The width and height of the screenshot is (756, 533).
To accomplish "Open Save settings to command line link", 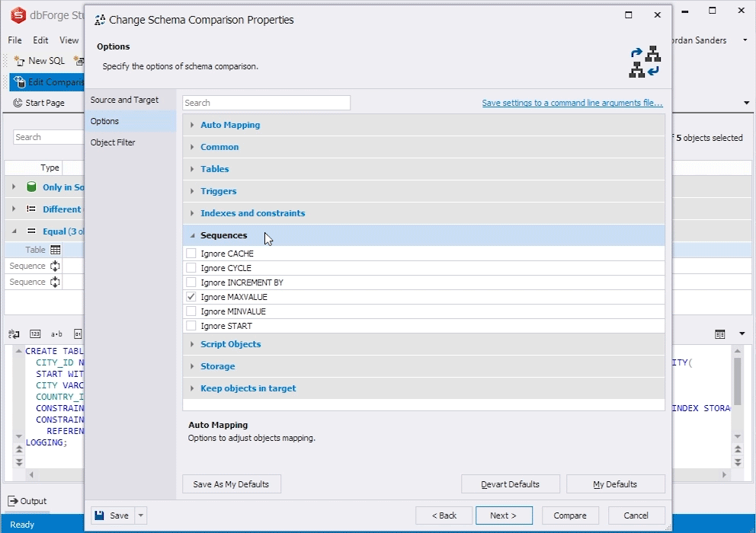I will coord(572,103).
